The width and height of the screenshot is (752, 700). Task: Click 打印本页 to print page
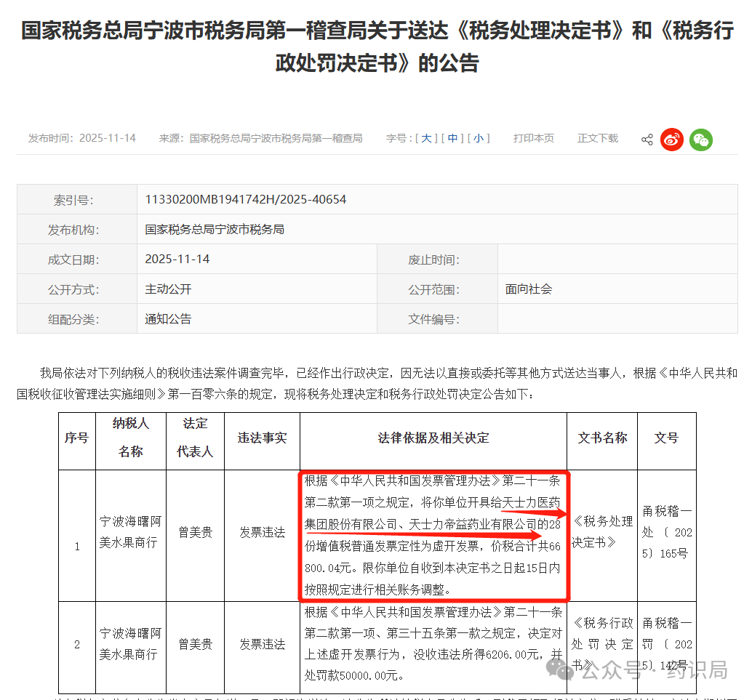pos(533,138)
